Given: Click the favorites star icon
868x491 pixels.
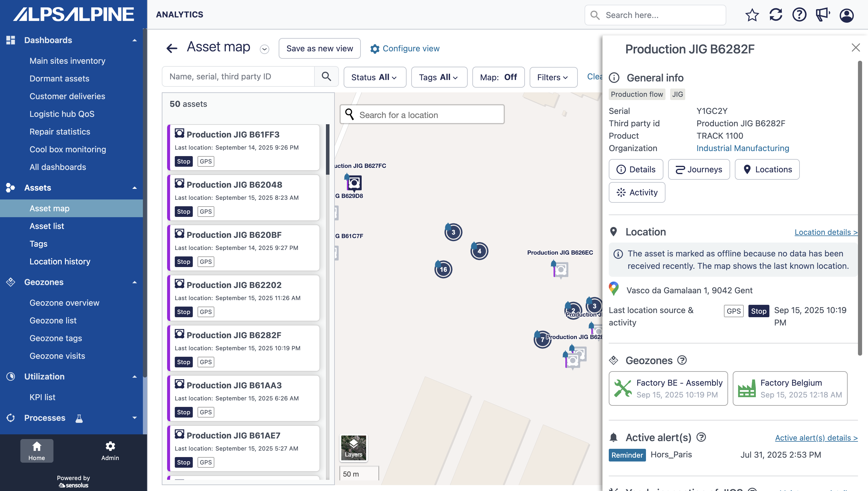Looking at the screenshot, I should 752,15.
